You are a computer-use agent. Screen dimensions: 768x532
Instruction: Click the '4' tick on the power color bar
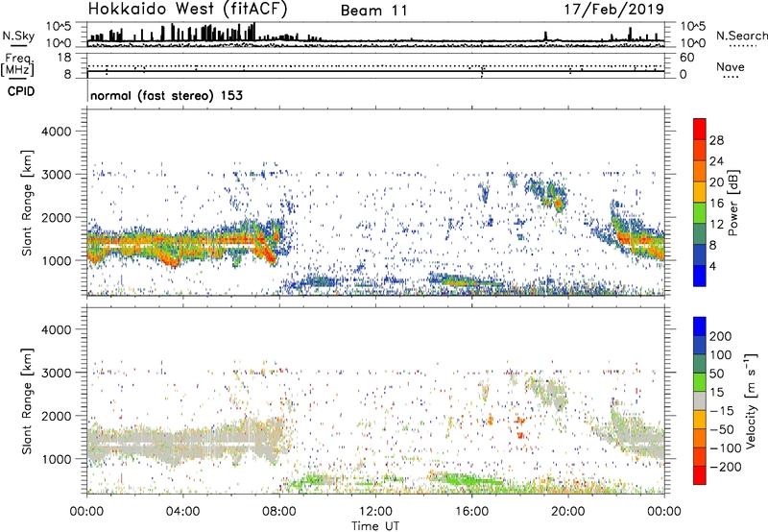712,266
